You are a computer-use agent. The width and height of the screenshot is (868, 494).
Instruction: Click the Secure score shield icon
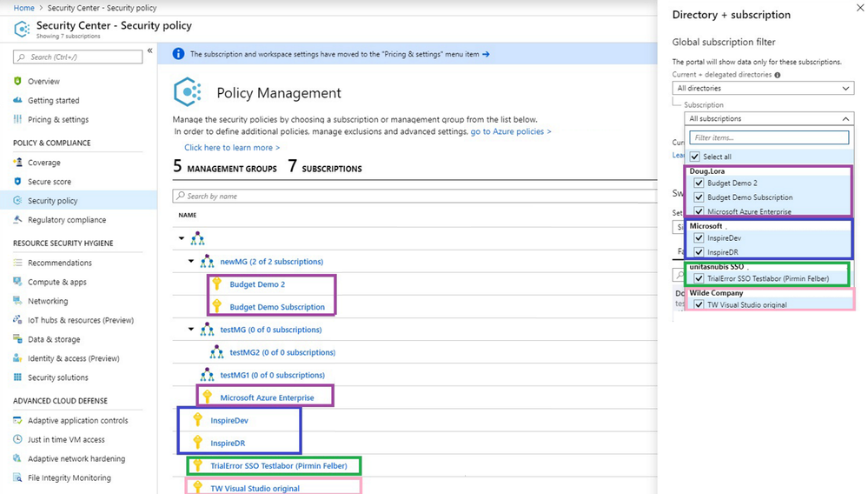[x=17, y=181]
